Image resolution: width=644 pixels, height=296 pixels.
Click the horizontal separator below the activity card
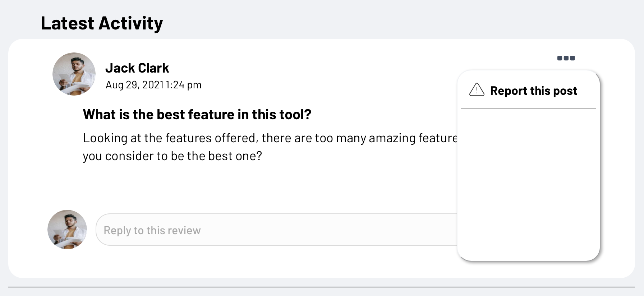click(322, 287)
